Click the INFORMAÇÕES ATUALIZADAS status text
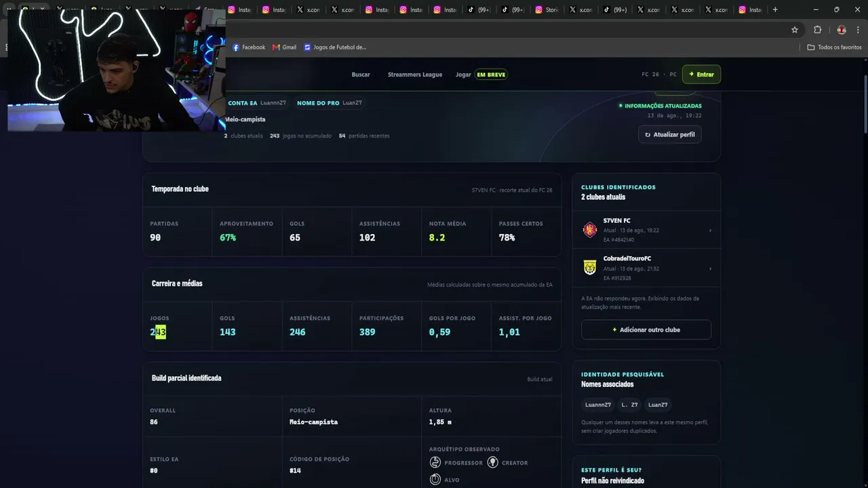This screenshot has height=488, width=868. pyautogui.click(x=663, y=106)
